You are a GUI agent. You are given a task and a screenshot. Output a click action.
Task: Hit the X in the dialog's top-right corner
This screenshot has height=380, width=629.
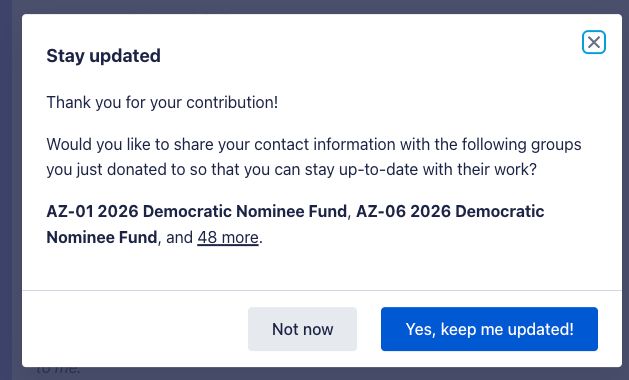click(x=594, y=42)
